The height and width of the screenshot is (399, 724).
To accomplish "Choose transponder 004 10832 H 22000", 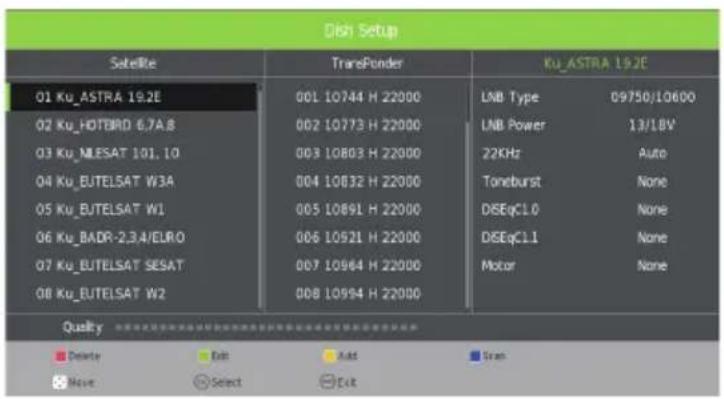I will (358, 181).
